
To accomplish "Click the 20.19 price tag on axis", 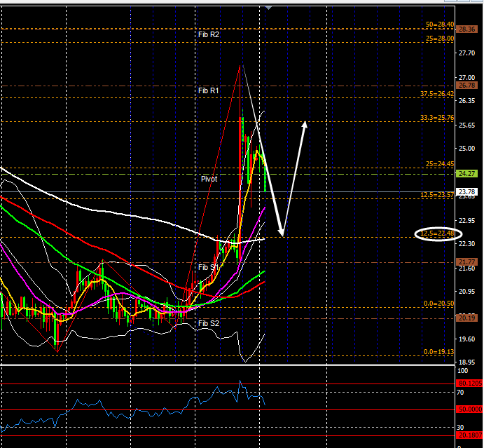I will pos(466,318).
